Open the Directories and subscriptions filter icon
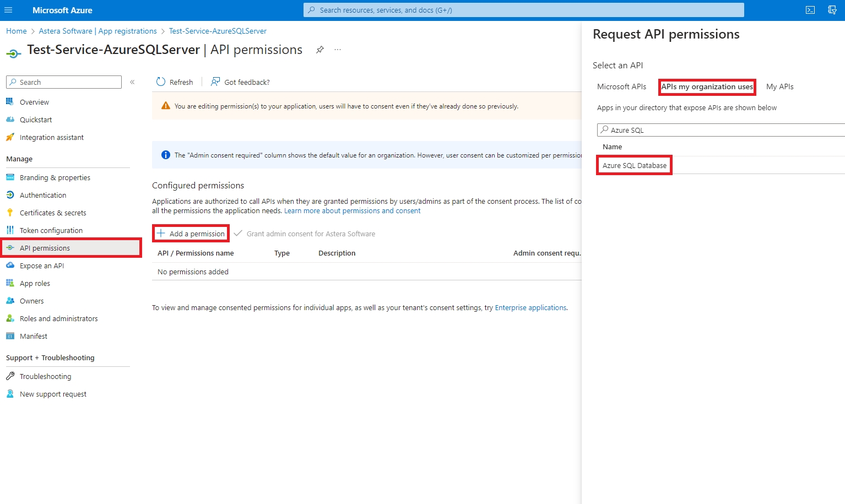The image size is (845, 504). click(832, 10)
